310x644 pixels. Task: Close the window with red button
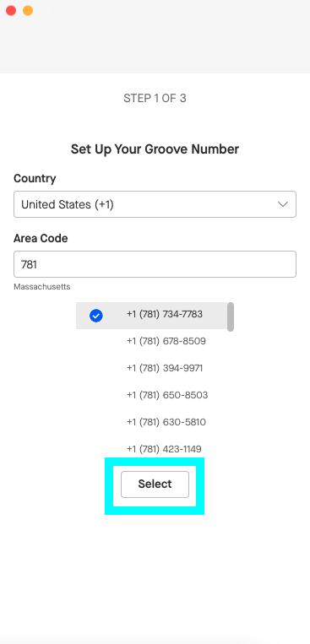pos(11,11)
